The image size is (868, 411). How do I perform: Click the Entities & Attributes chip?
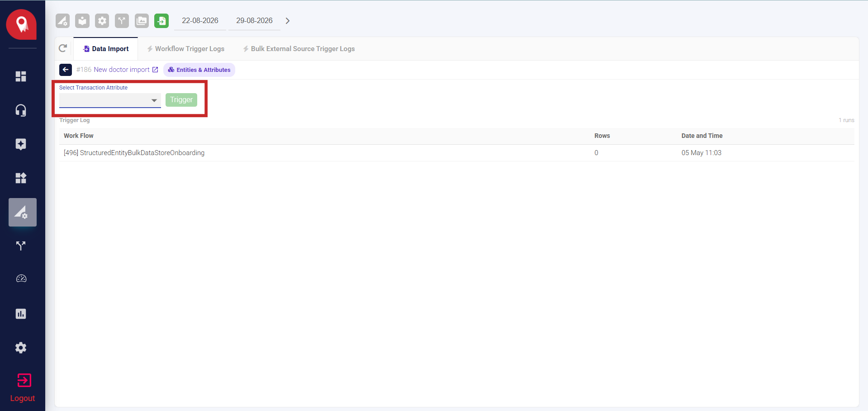(x=199, y=70)
